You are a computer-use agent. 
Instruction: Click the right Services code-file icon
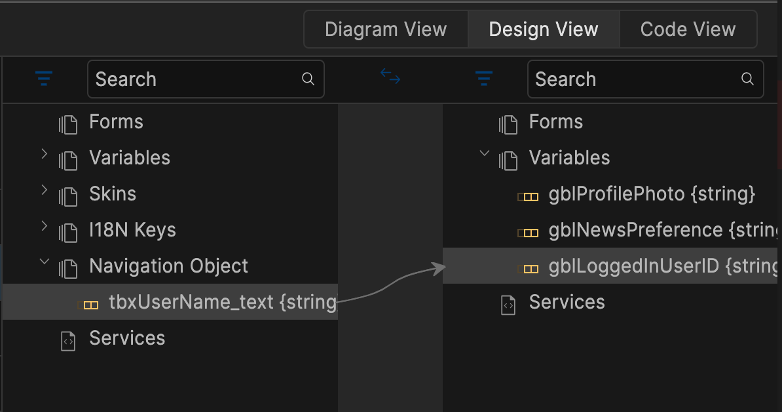(508, 303)
